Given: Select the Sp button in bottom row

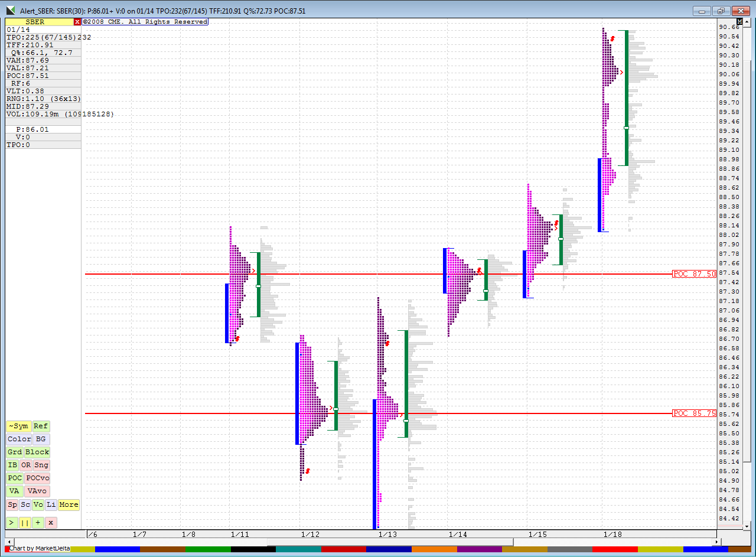Looking at the screenshot, I should tap(12, 505).
